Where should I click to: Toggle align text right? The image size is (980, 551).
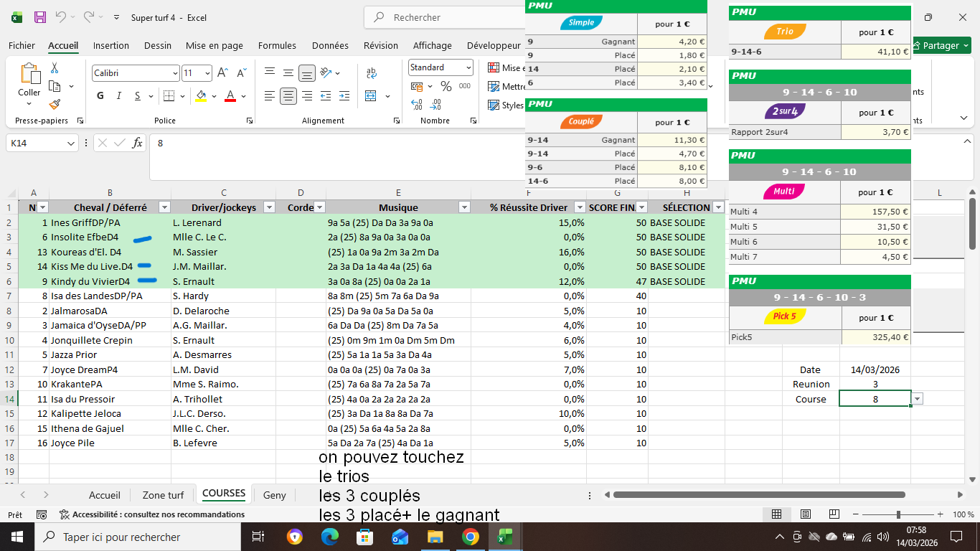click(x=307, y=96)
